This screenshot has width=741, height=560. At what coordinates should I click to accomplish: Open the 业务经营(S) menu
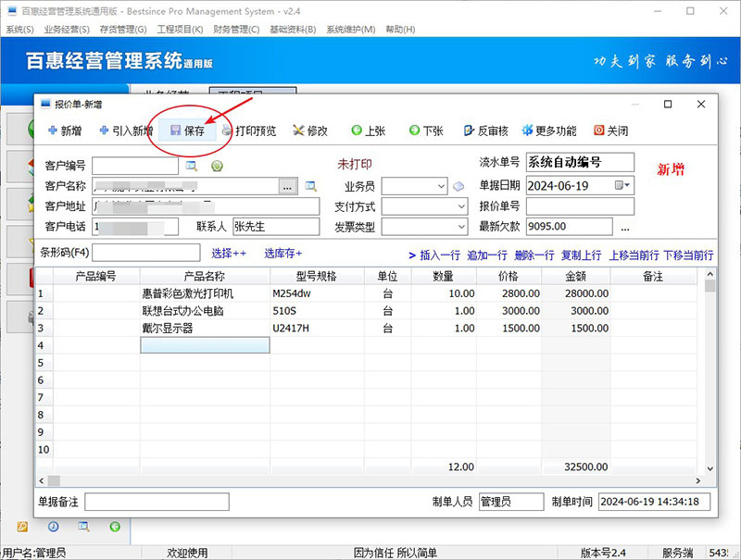click(x=67, y=30)
